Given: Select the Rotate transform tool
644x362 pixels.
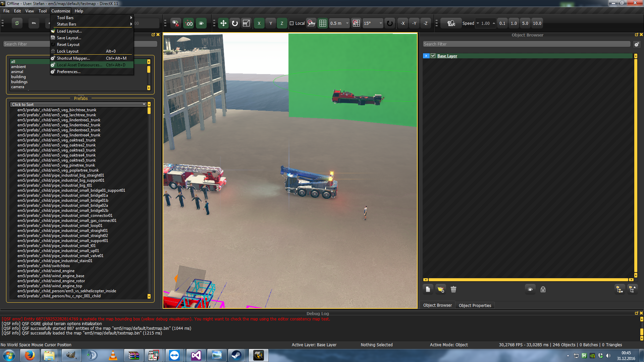Looking at the screenshot, I should pos(235,23).
